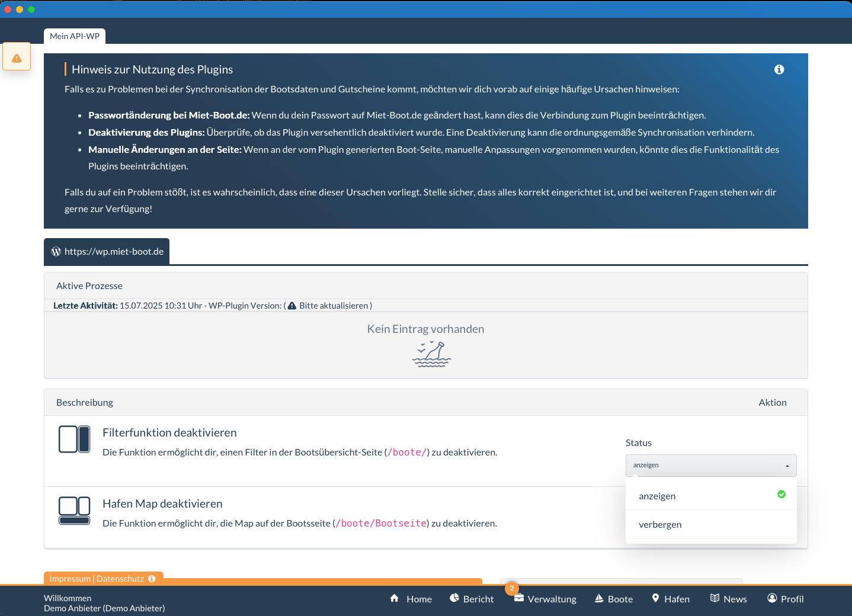852x616 pixels.
Task: Select the https://wp.miet-boot.de tab
Action: (x=107, y=252)
